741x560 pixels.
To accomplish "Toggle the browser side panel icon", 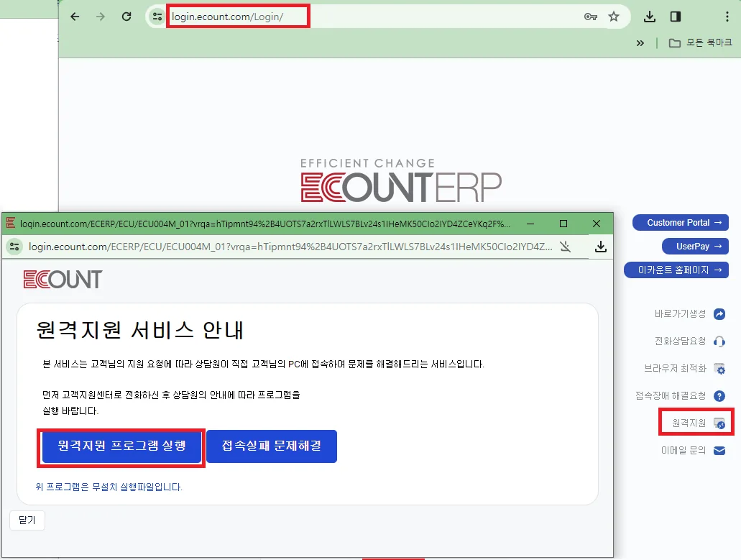I will (676, 17).
